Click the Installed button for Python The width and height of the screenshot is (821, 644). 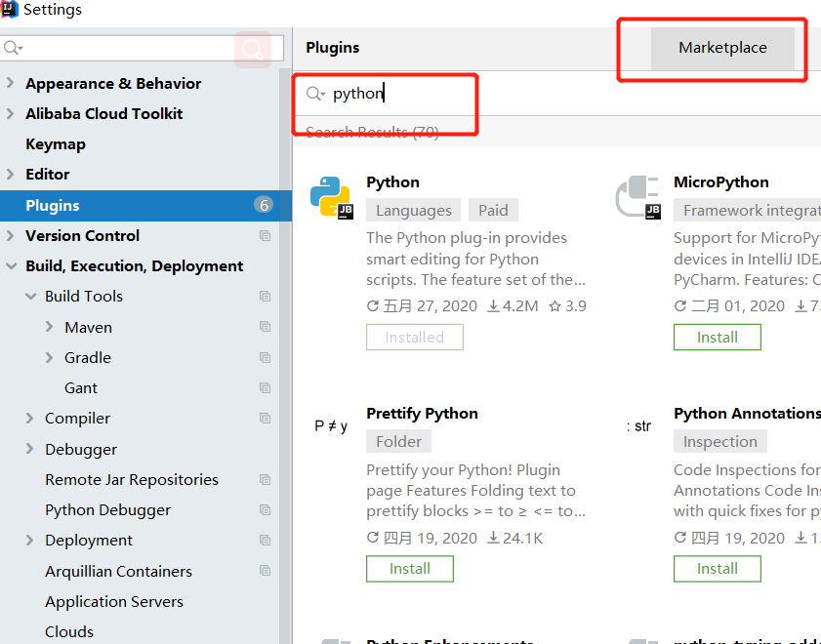tap(415, 338)
